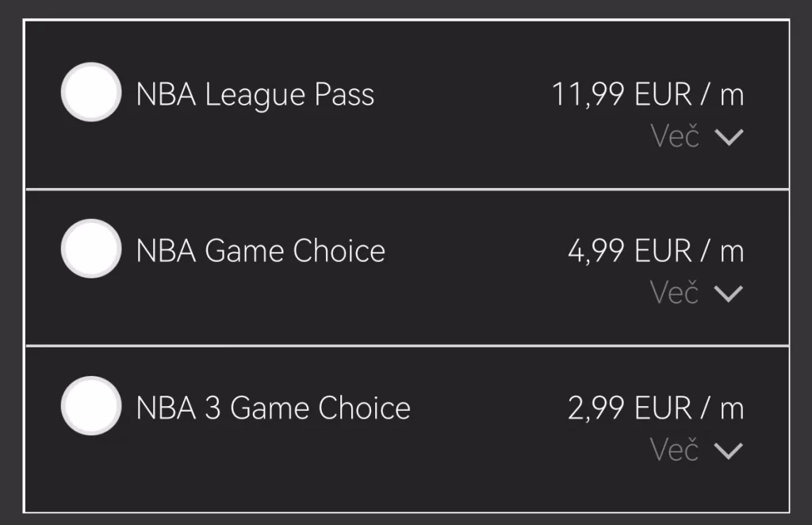Image resolution: width=812 pixels, height=525 pixels.
Task: Click the 2,99 EUR / m price
Action: pyautogui.click(x=656, y=408)
